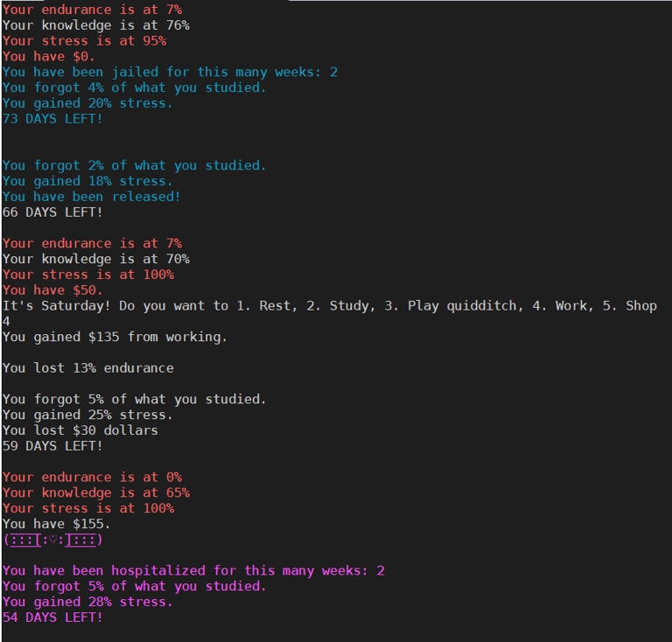Select the white '66 DAYS LEFT!' line
Image resolution: width=672 pixels, height=642 pixels.
[x=52, y=213]
